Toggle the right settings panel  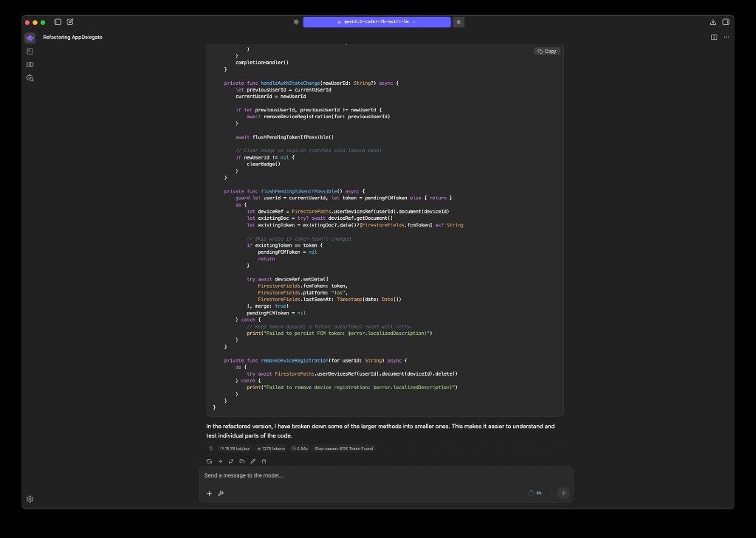(x=726, y=22)
